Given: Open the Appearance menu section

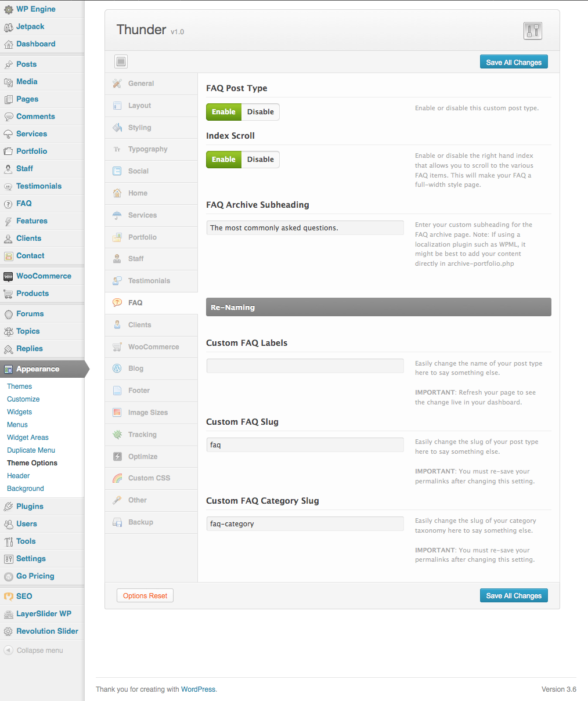Looking at the screenshot, I should pyautogui.click(x=38, y=369).
